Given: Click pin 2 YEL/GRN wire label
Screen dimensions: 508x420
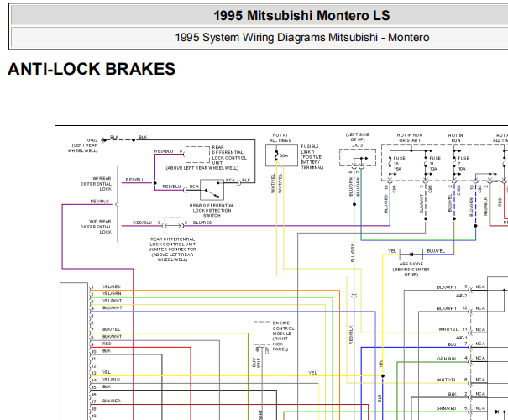Looking at the screenshot, I should pos(112,294).
